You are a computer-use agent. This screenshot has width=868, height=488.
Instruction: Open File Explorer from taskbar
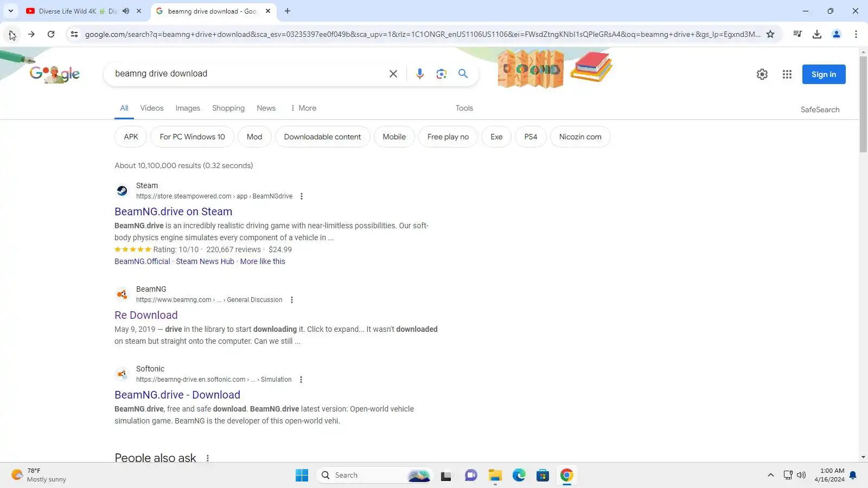(495, 476)
